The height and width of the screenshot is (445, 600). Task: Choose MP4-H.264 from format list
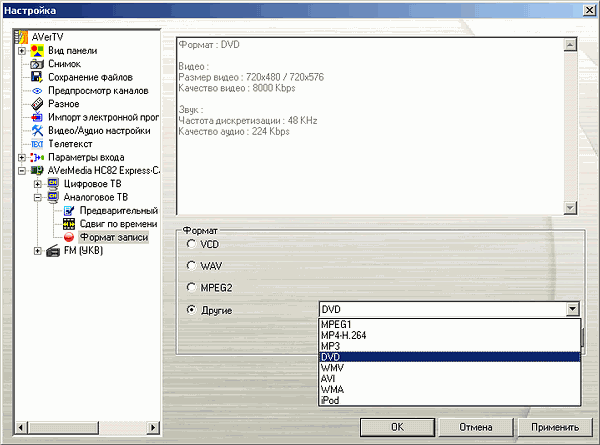[343, 335]
